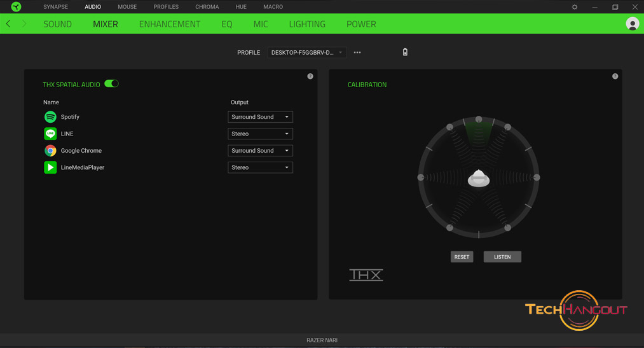Click the Google Chrome name text
Screen dimensions: 644x348
(x=81, y=151)
